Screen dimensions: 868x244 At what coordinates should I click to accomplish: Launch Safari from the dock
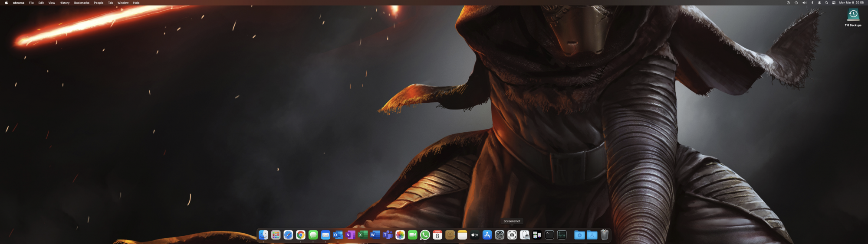coord(288,235)
